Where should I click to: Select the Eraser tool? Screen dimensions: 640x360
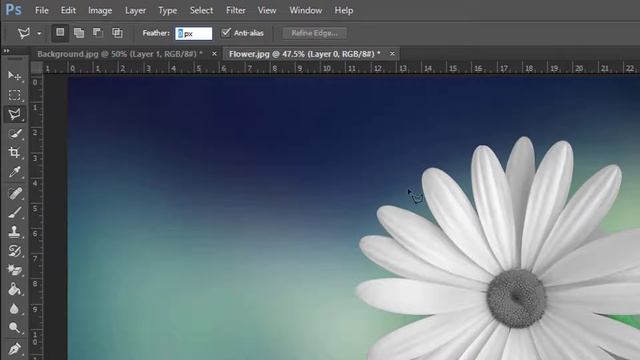click(x=14, y=270)
